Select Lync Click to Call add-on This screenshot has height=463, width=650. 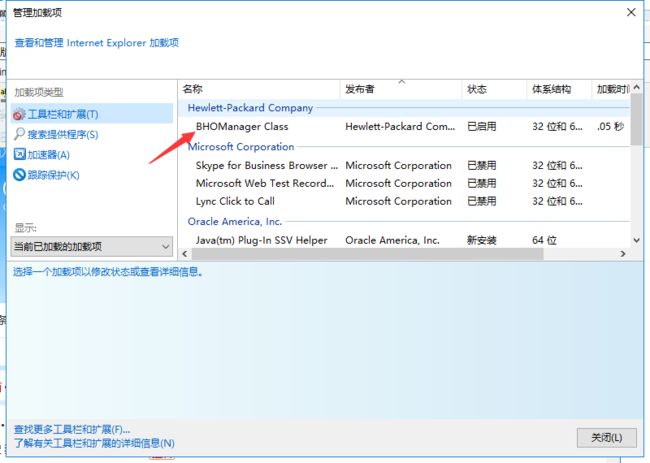235,201
